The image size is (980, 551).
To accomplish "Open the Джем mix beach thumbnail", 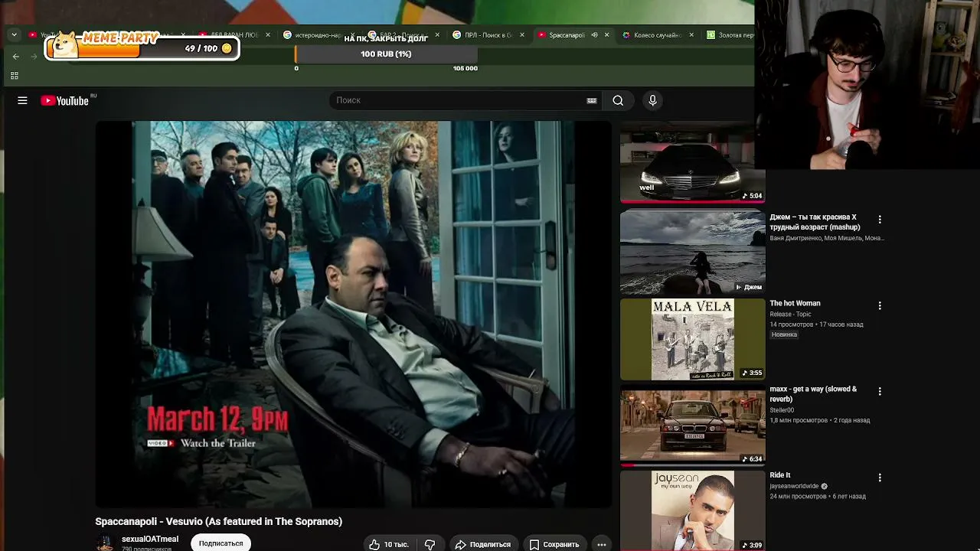I will (x=692, y=253).
